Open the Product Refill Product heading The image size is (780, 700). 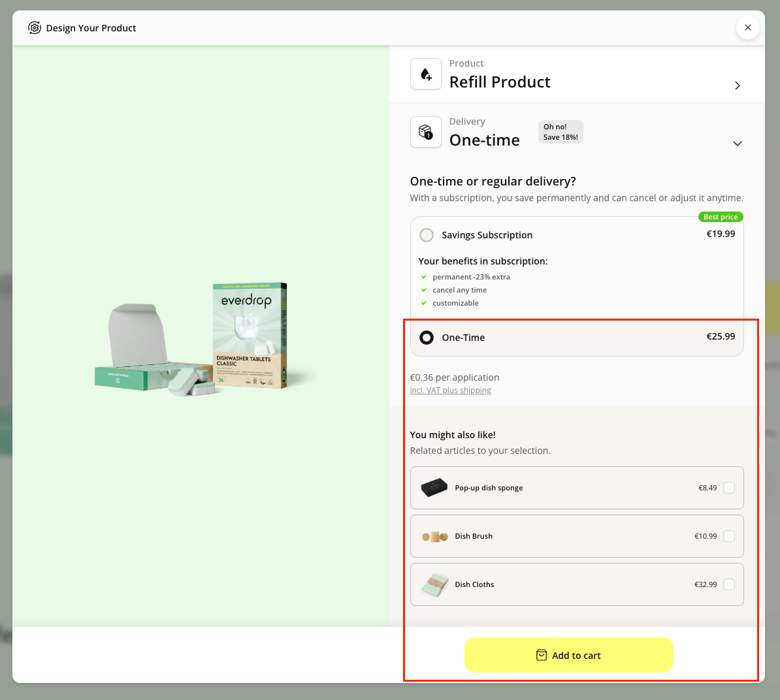(x=500, y=82)
